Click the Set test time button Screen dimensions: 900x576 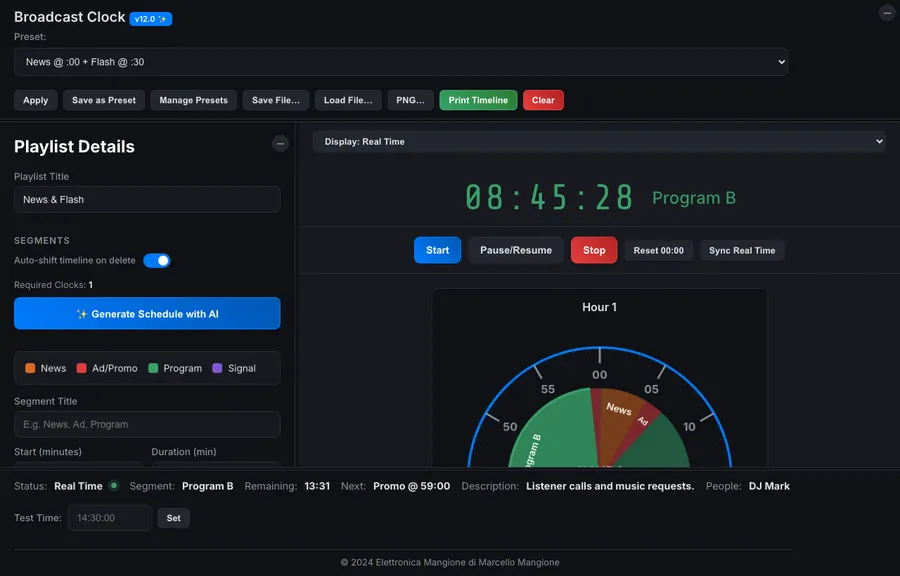tap(173, 518)
